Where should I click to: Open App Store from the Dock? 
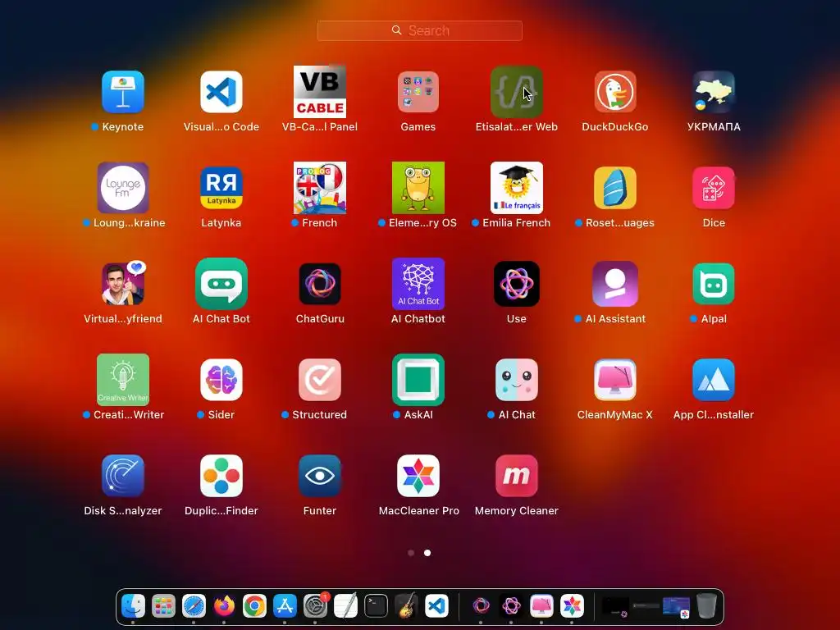point(285,606)
